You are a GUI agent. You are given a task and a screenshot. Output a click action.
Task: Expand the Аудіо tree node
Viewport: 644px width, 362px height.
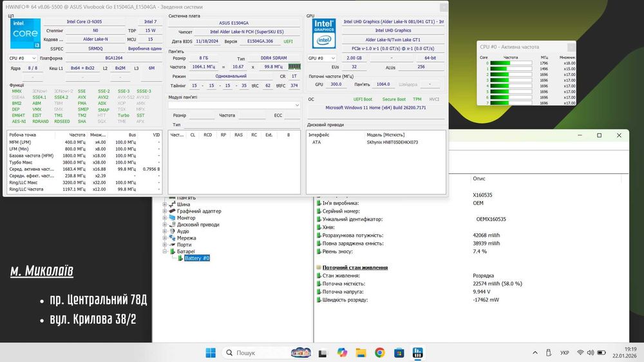(165, 231)
